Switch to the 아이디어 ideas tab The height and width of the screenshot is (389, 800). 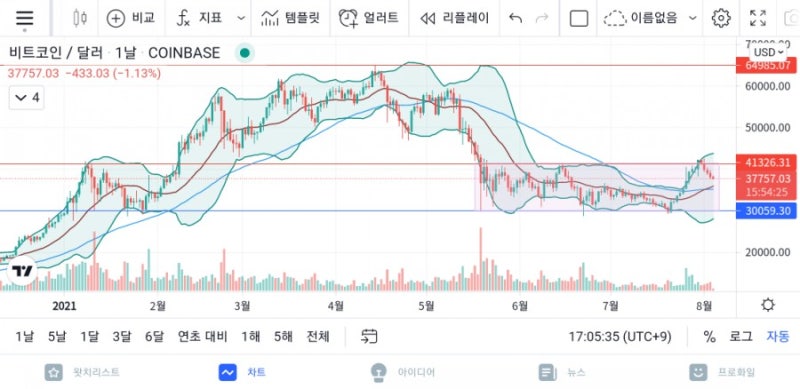(x=403, y=372)
